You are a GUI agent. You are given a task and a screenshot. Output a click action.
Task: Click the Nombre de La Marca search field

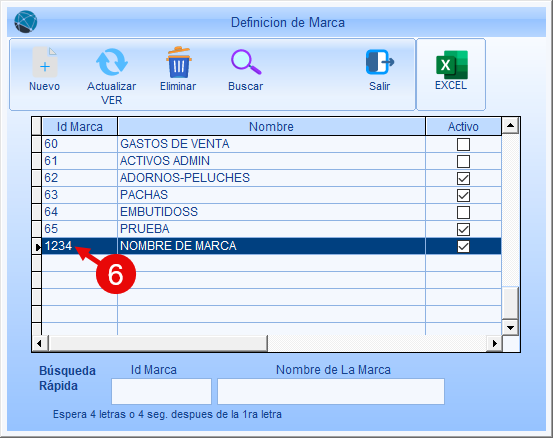point(331,391)
